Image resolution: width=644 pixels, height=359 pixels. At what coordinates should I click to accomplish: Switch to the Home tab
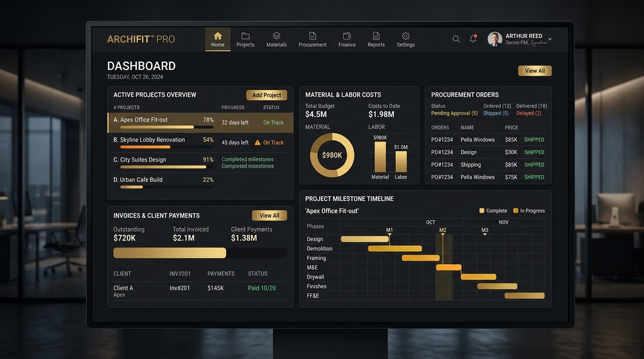[218, 39]
